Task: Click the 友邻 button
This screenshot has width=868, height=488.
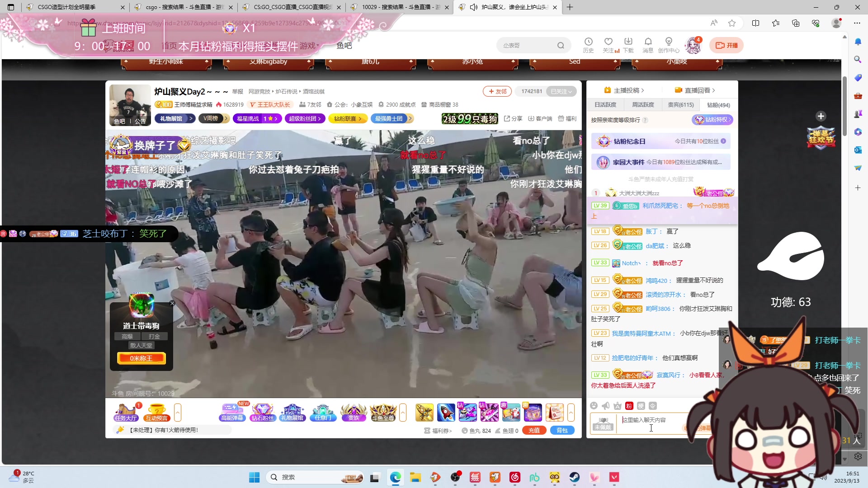Action: click(x=497, y=91)
